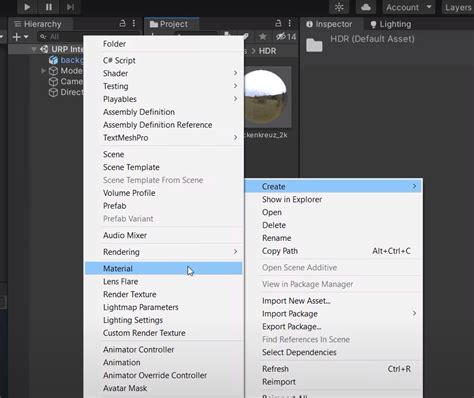The image size is (474, 398).
Task: Toggle hidden packages visibility count
Action: click(x=286, y=37)
